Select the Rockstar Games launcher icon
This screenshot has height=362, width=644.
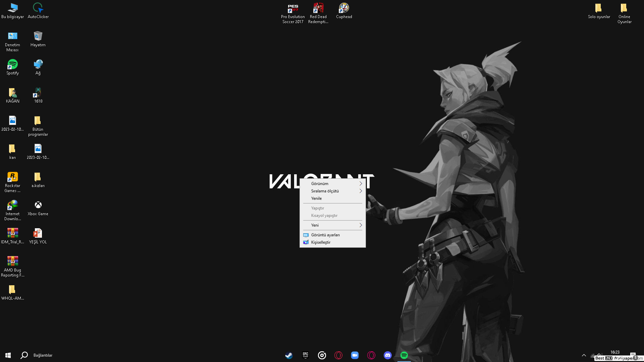tap(12, 182)
